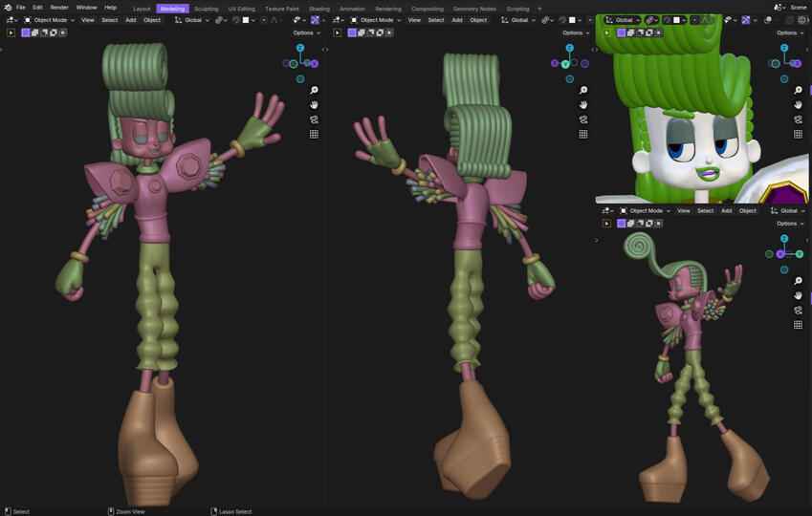Switch to the Sculpting workspace tab
Viewport: 812px width, 516px height.
click(x=206, y=9)
